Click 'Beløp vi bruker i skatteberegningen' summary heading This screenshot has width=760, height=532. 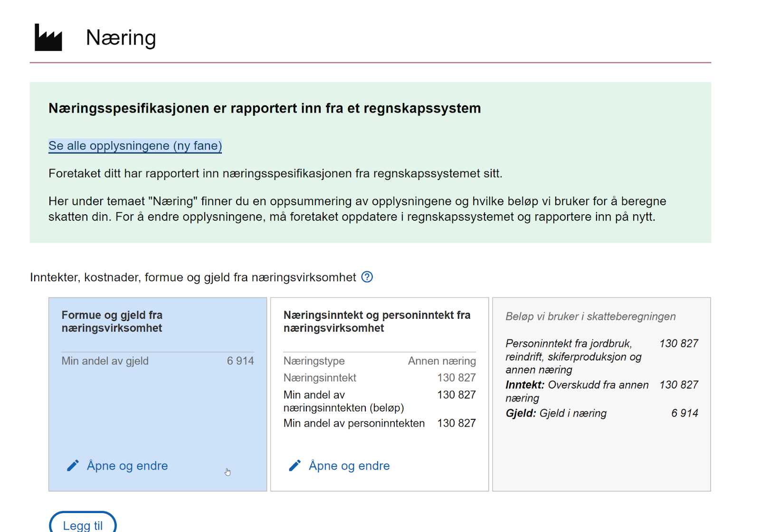pyautogui.click(x=590, y=316)
